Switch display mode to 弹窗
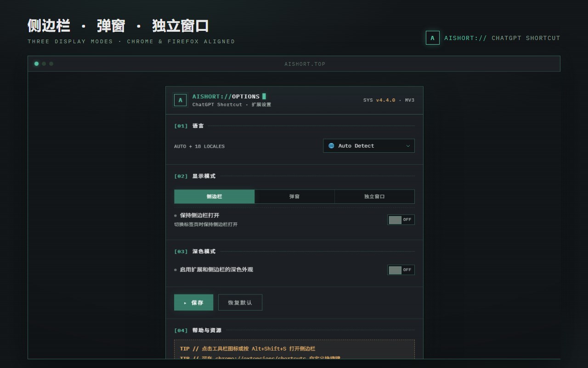Screen dimensions: 588x368 [294, 196]
